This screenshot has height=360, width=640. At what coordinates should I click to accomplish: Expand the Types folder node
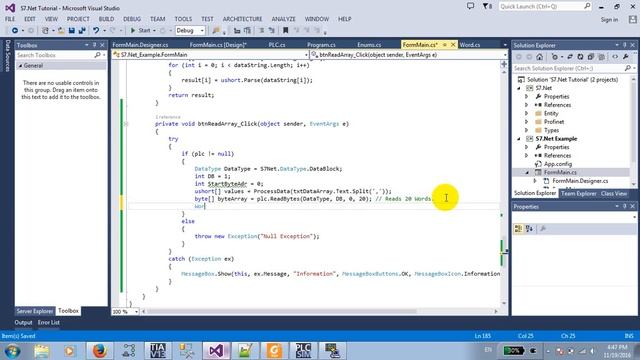[x=527, y=130]
